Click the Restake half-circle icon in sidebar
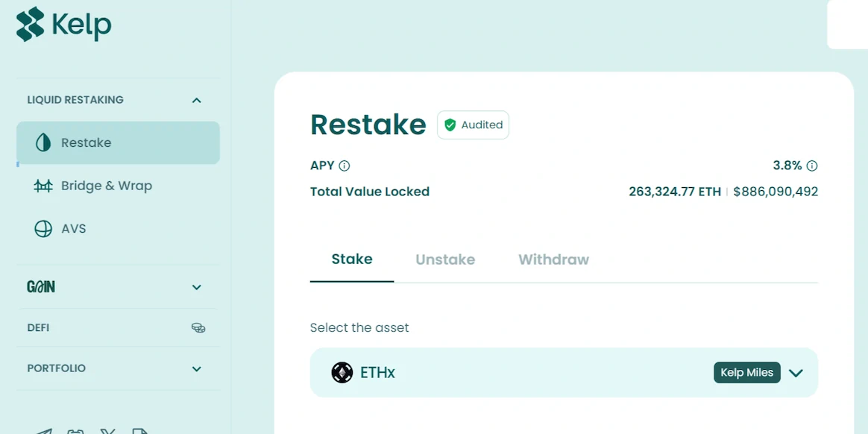The width and height of the screenshot is (868, 434). click(43, 142)
